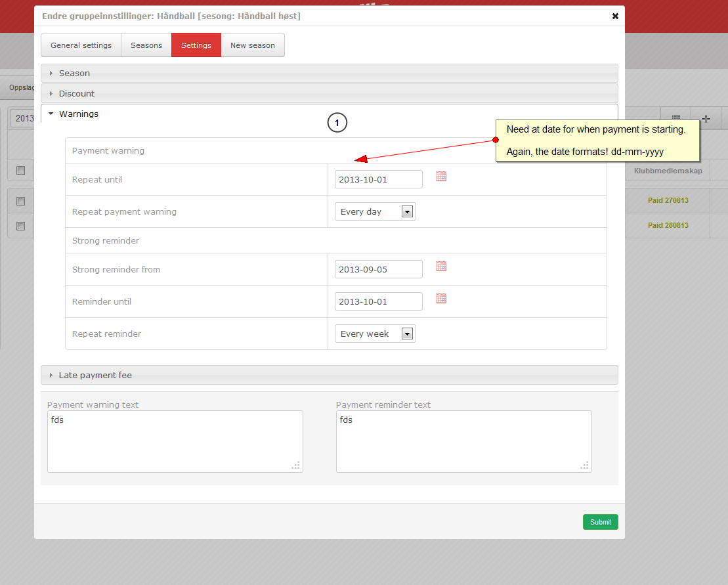Close the group settings dialog
Viewport: 728px width, 585px height.
[615, 16]
